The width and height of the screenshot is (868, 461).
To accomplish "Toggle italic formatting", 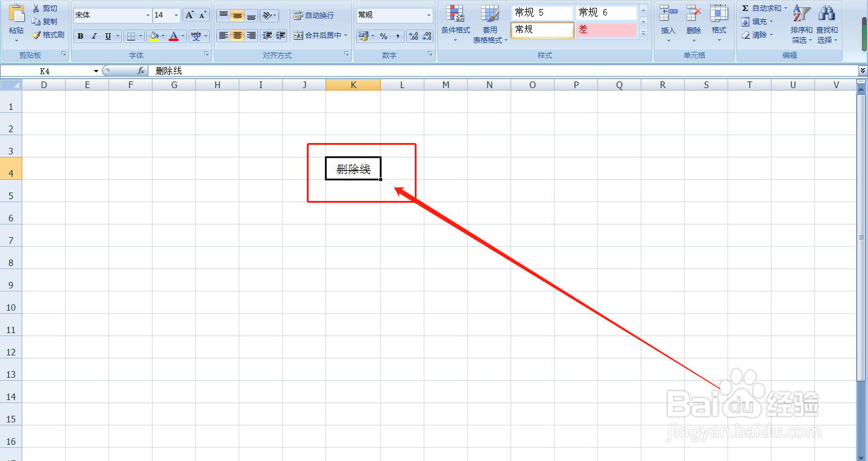I will coord(94,36).
